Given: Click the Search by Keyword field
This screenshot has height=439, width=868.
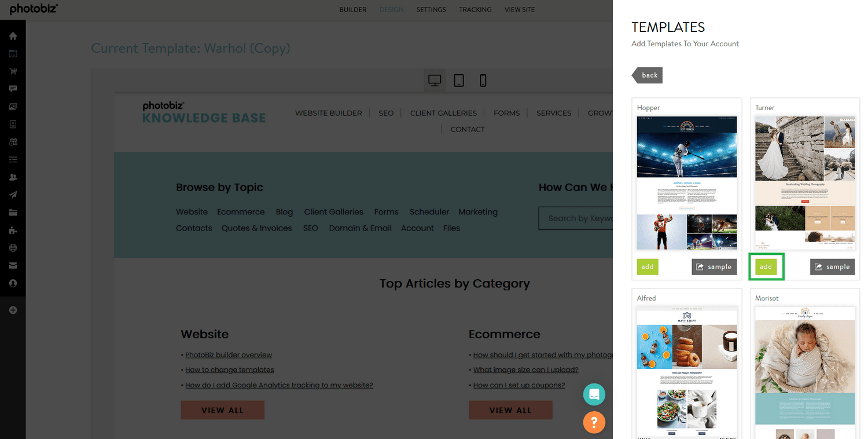Looking at the screenshot, I should point(576,218).
